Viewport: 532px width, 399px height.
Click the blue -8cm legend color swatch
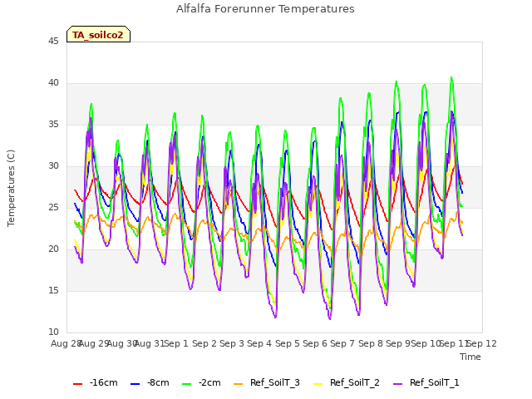(135, 384)
